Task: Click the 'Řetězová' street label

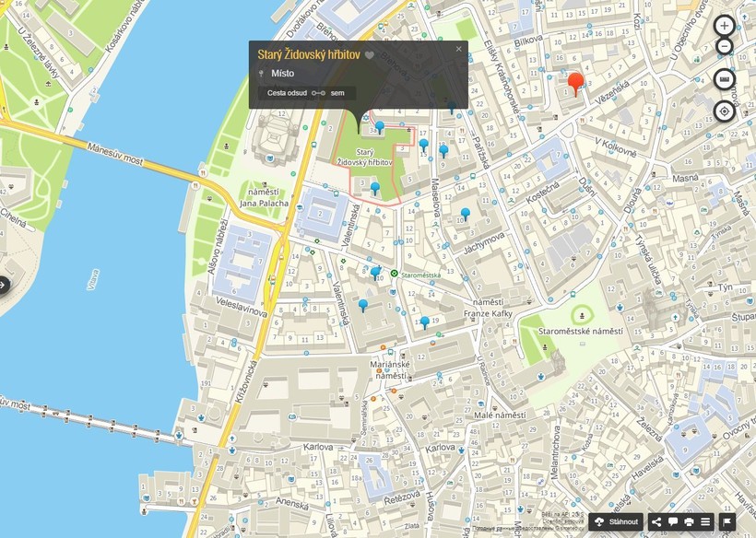Action: coord(402,498)
